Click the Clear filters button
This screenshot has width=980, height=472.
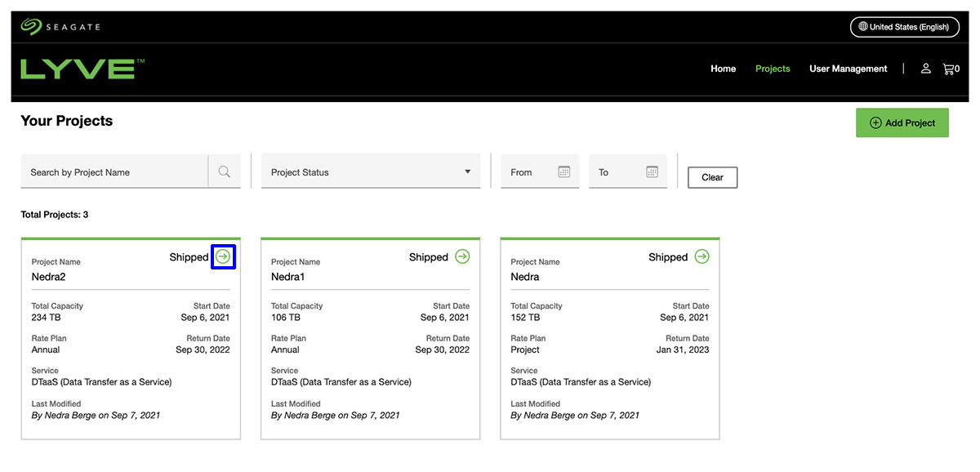click(712, 177)
